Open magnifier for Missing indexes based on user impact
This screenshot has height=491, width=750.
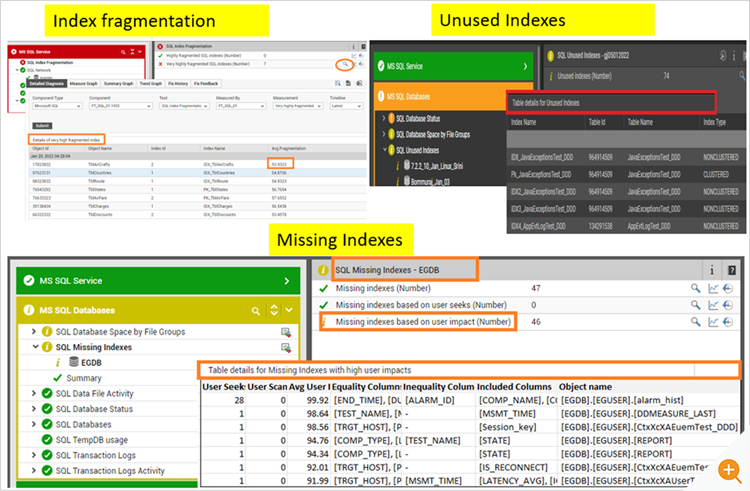[695, 322]
